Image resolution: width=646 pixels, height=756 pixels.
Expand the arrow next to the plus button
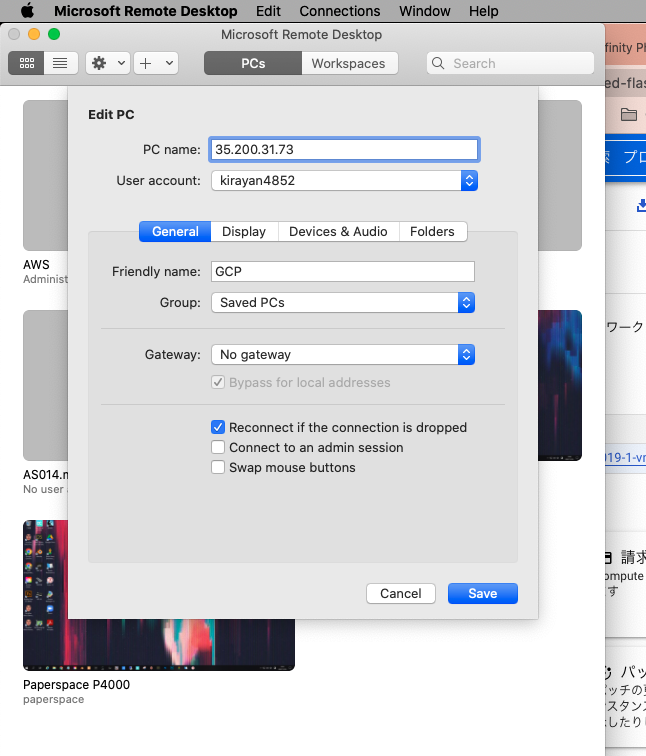point(169,63)
